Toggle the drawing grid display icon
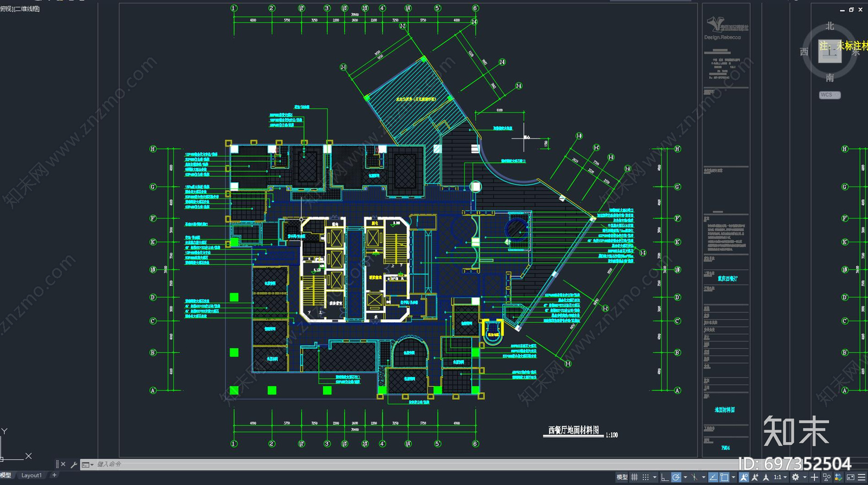Viewport: 868px width, 485px height. 634,477
